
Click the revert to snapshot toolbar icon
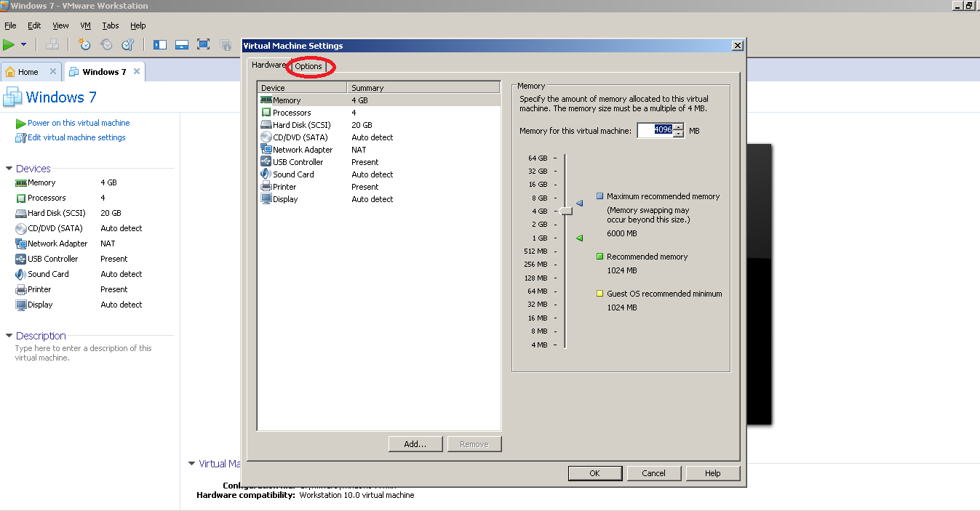106,44
